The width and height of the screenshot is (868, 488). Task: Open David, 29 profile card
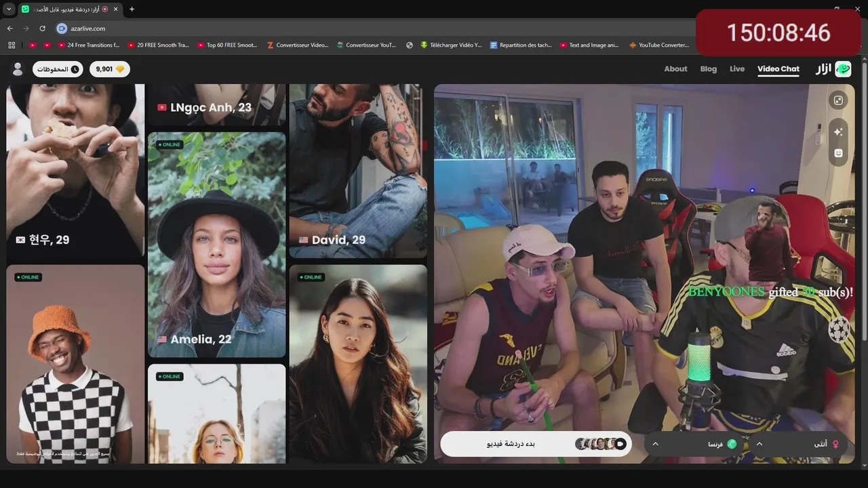click(x=358, y=171)
